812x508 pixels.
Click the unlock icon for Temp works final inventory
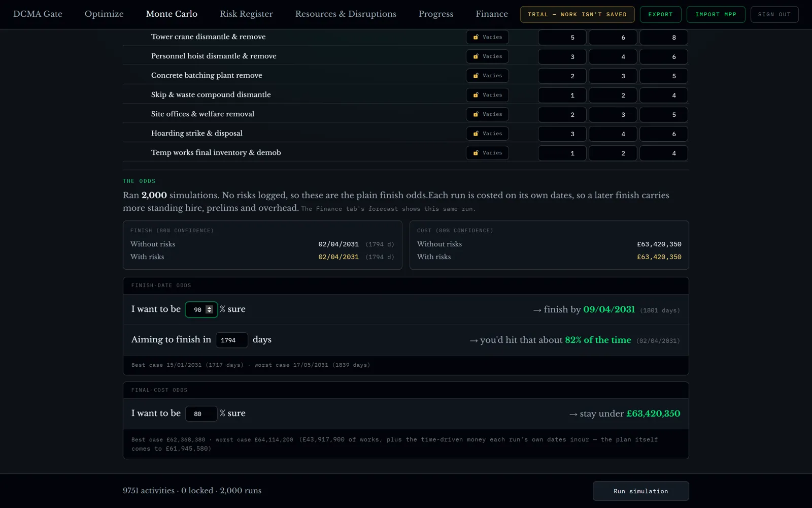point(476,153)
